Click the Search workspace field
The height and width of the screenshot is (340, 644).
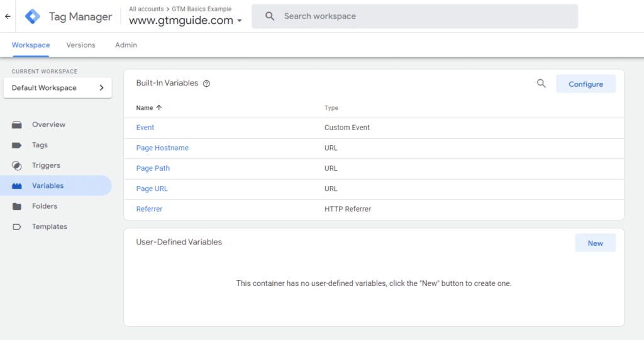click(415, 16)
